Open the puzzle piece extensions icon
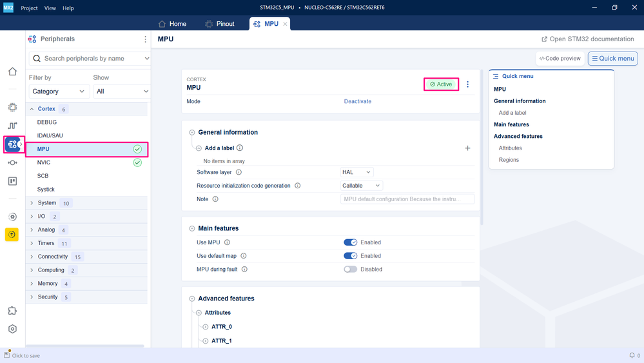This screenshot has height=363, width=644. click(12, 311)
